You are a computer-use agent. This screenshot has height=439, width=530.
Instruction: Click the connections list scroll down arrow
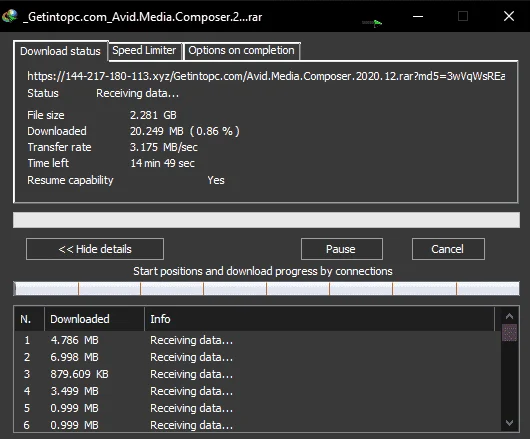[x=509, y=422]
